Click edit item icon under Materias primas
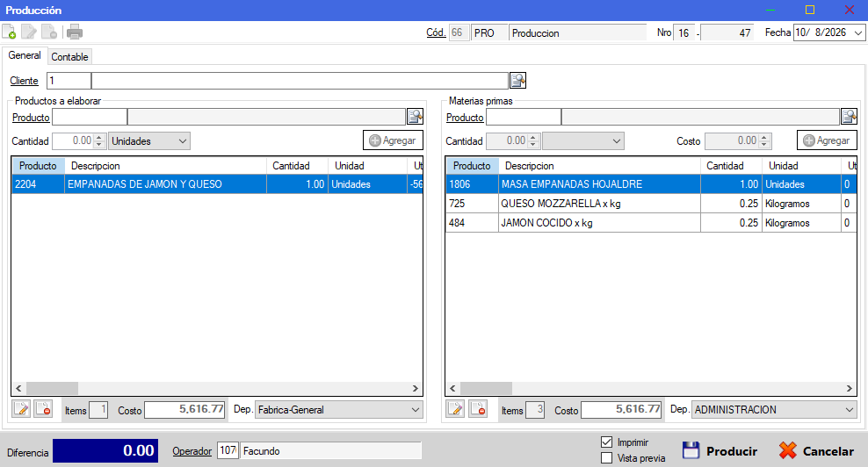Screen dimensions: 868x467 [x=456, y=409]
